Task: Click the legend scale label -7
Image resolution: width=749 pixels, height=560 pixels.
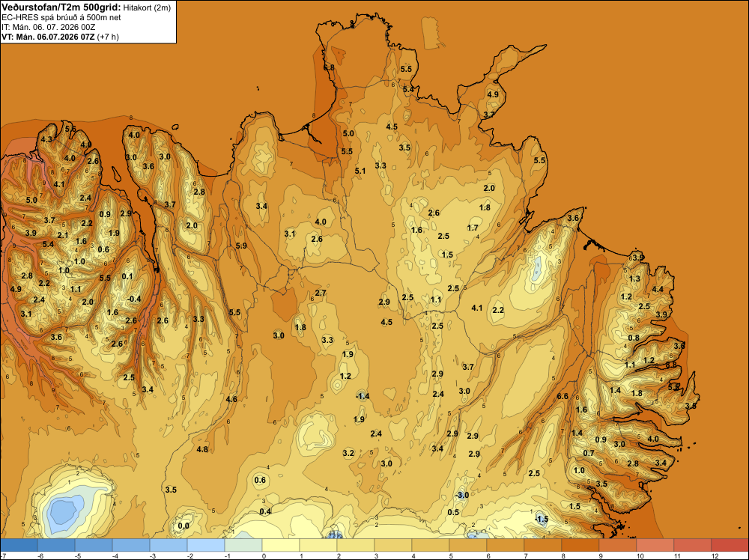Action: [x=4, y=556]
